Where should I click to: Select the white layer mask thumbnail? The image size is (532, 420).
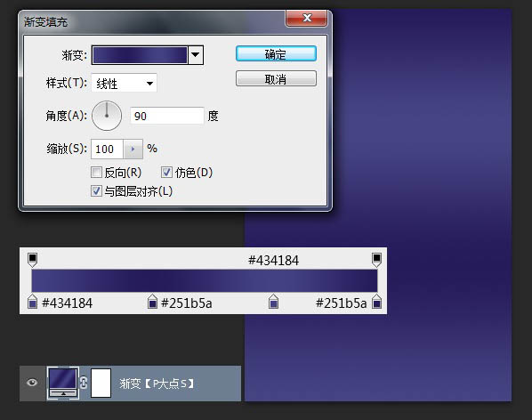tap(101, 383)
